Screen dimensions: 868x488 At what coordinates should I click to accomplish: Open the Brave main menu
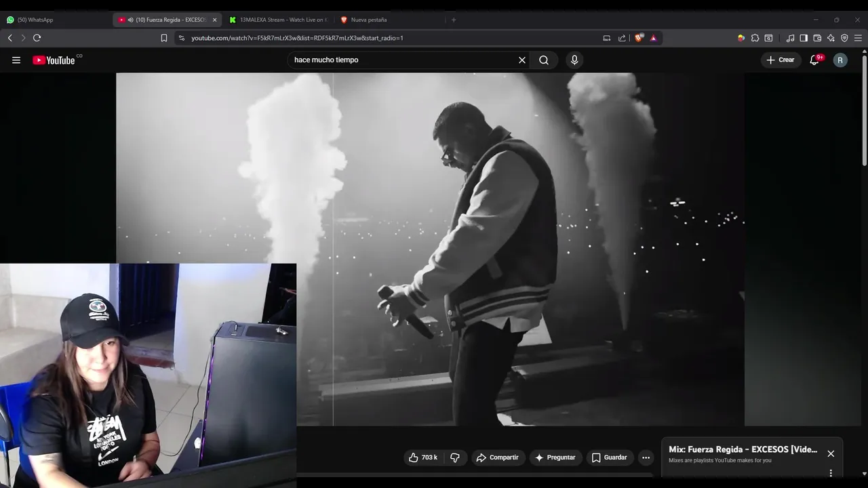(858, 38)
